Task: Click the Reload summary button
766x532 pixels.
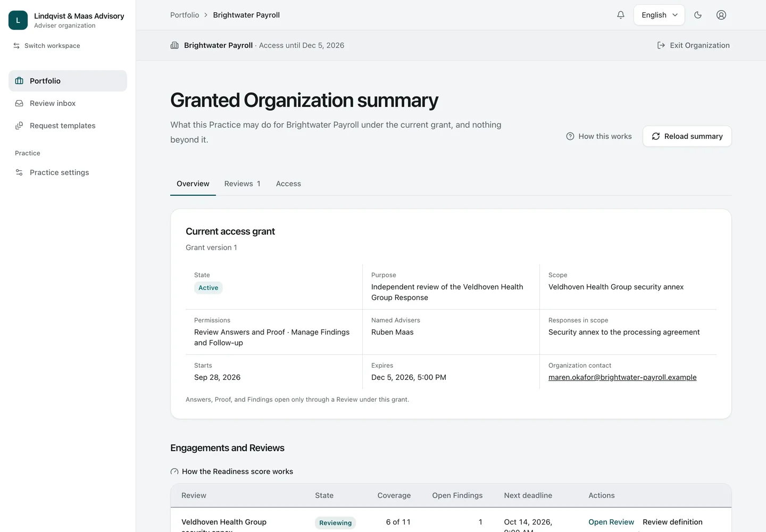Action: pyautogui.click(x=687, y=136)
